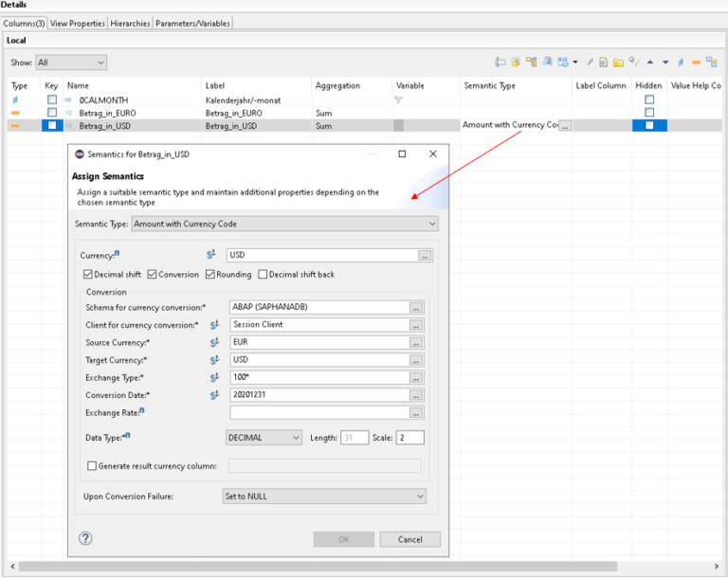
Task: Uncheck the Rounding checkbox
Action: pos(209,275)
